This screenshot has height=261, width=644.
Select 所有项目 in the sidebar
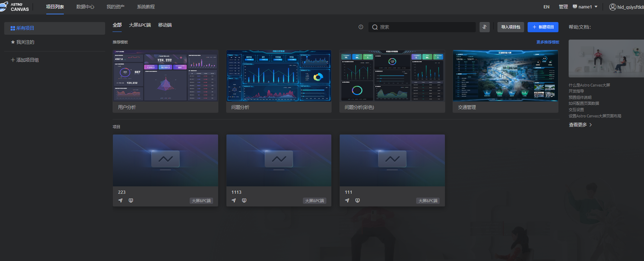point(55,28)
